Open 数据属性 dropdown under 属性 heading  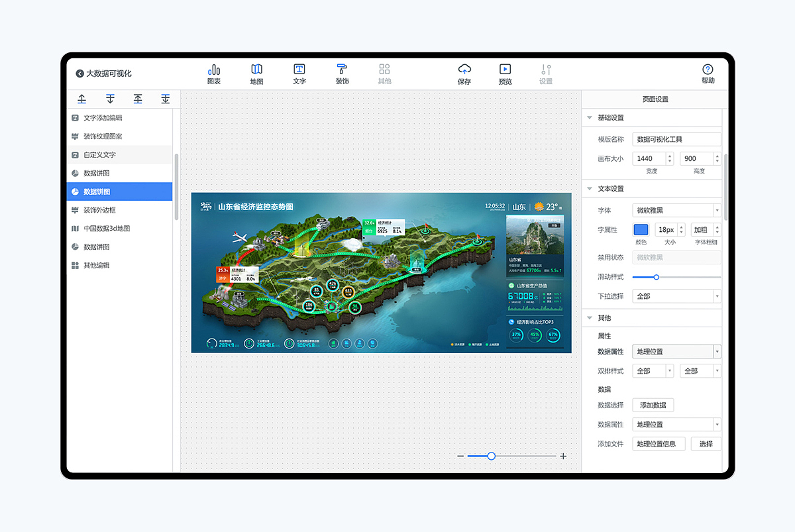(x=676, y=352)
